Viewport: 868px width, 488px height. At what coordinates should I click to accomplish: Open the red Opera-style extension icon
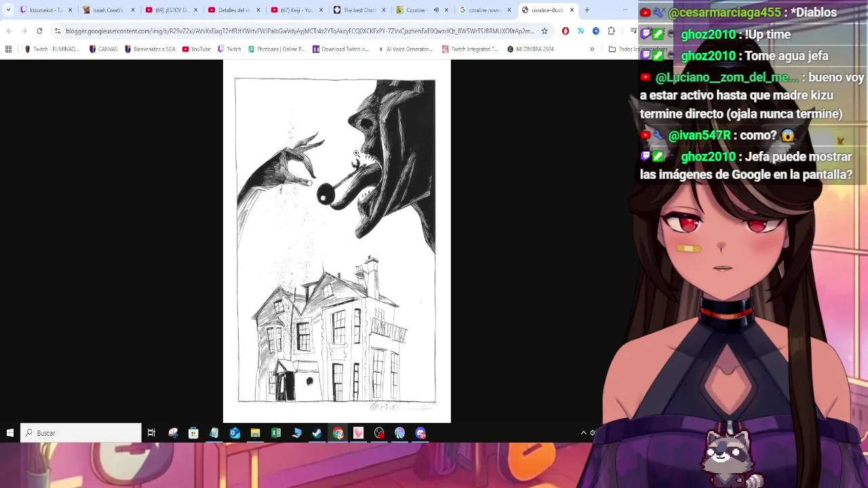tap(566, 31)
